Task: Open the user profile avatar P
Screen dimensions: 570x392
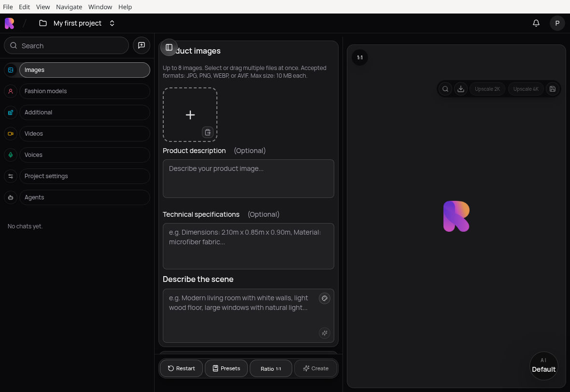Action: [x=557, y=23]
